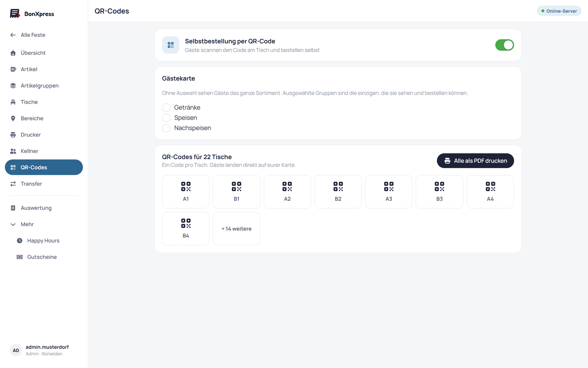This screenshot has width=588, height=368.
Task: Click the Kellner people icon
Action: [13, 151]
